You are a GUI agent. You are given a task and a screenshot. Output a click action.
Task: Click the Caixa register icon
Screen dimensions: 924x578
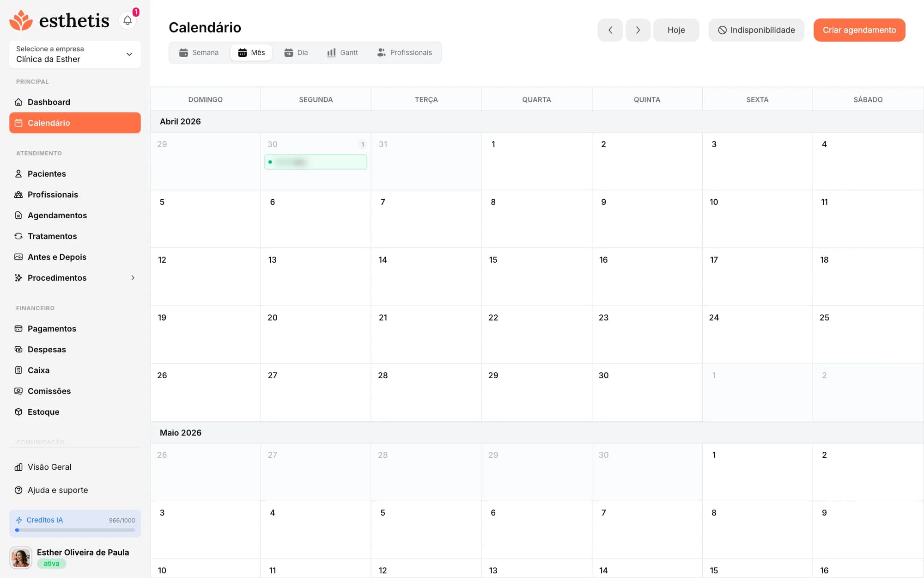pos(18,370)
